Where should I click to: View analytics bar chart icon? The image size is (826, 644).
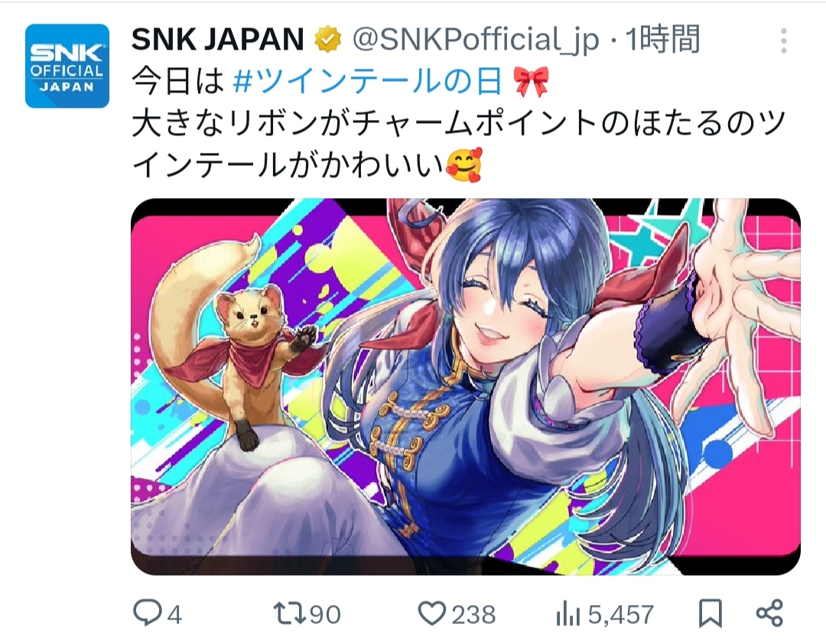tap(567, 614)
